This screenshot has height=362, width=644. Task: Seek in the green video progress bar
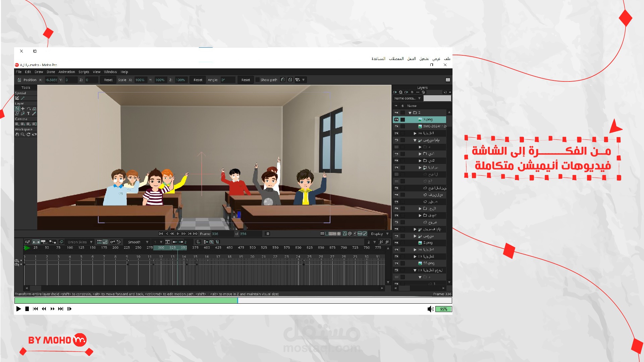tap(233, 301)
